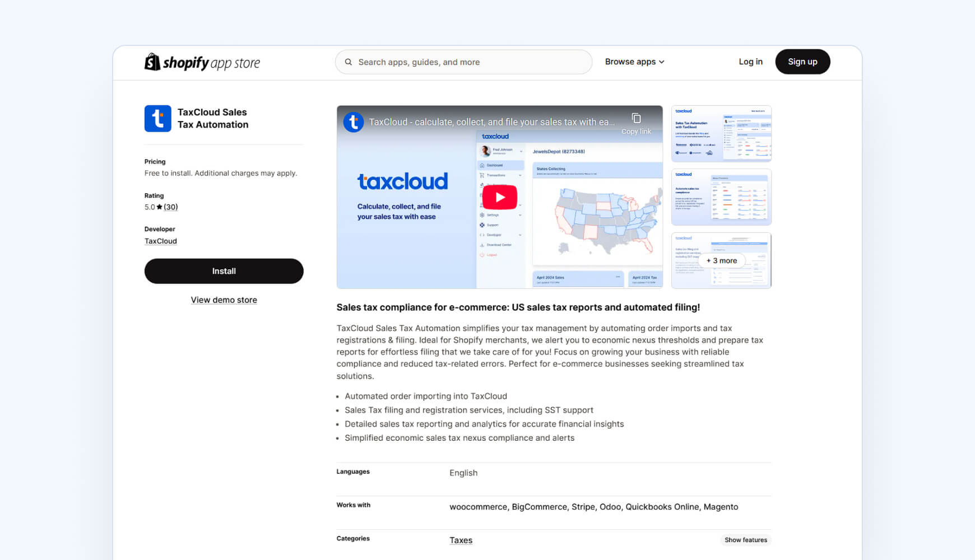Play the TaxCloud YouTube video
The image size is (975, 560).
tap(500, 197)
